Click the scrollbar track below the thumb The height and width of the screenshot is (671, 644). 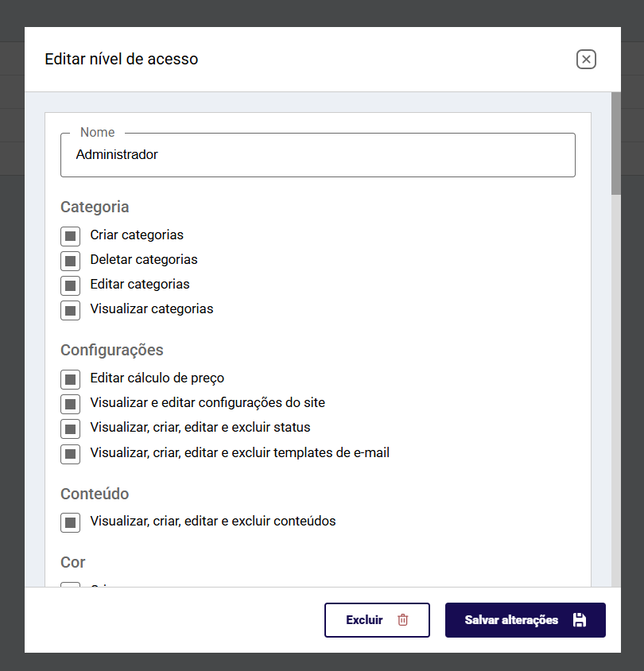click(x=615, y=390)
